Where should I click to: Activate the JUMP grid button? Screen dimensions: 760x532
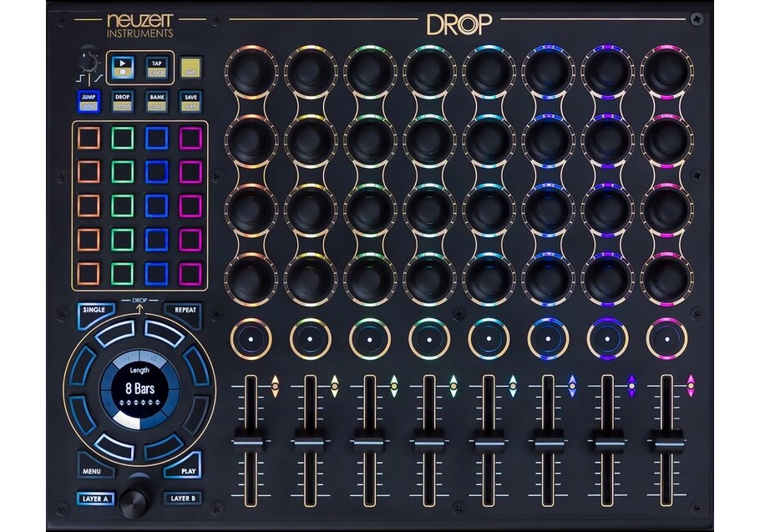click(x=89, y=101)
